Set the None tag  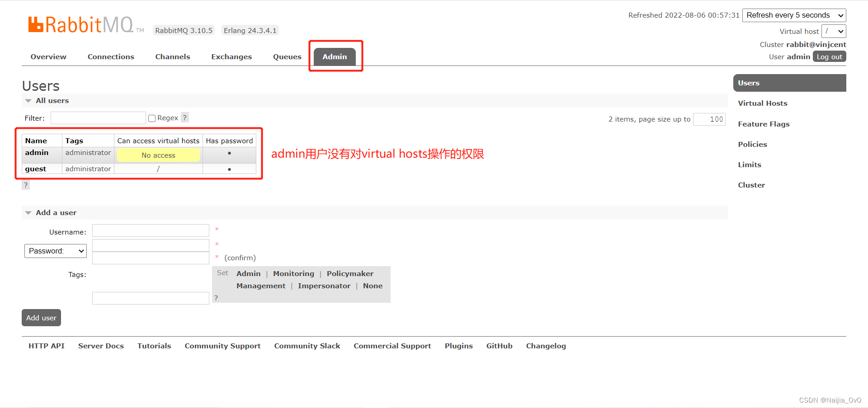[373, 286]
